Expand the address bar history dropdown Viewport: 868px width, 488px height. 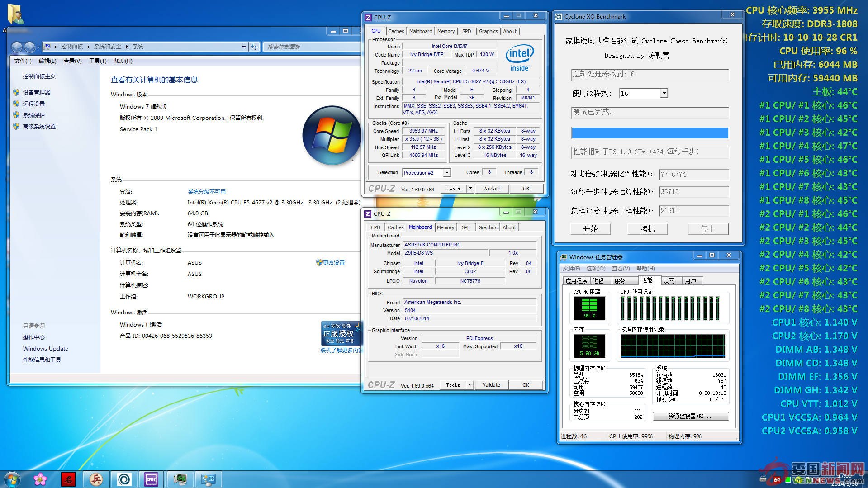click(x=244, y=47)
